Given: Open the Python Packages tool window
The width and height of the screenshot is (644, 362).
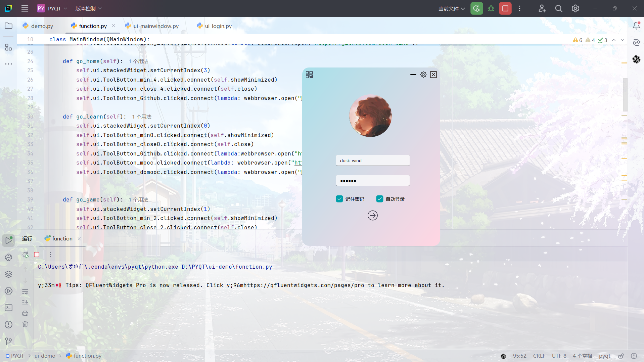Looking at the screenshot, I should point(8,274).
